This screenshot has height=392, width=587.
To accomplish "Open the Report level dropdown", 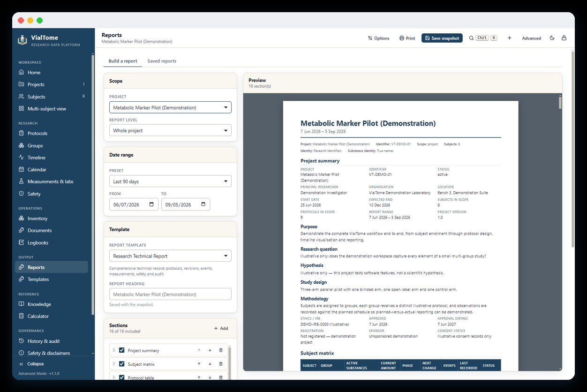I will click(x=170, y=130).
